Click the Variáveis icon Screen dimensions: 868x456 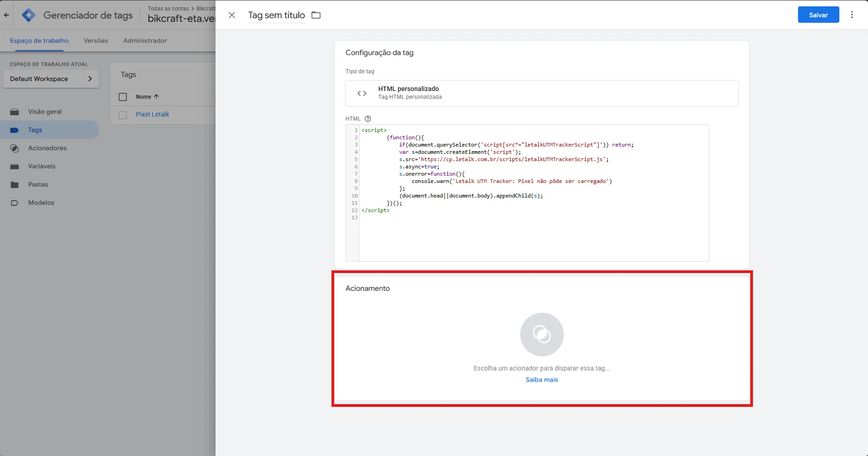click(15, 167)
